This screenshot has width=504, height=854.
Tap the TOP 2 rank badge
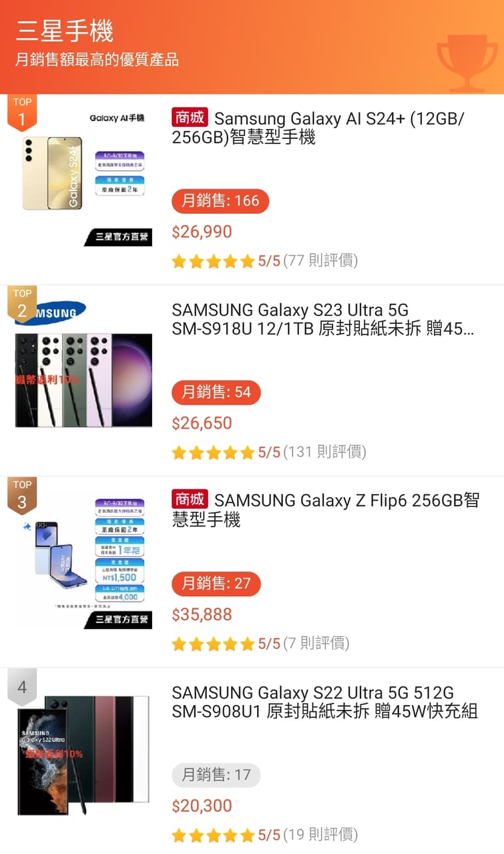[22, 304]
